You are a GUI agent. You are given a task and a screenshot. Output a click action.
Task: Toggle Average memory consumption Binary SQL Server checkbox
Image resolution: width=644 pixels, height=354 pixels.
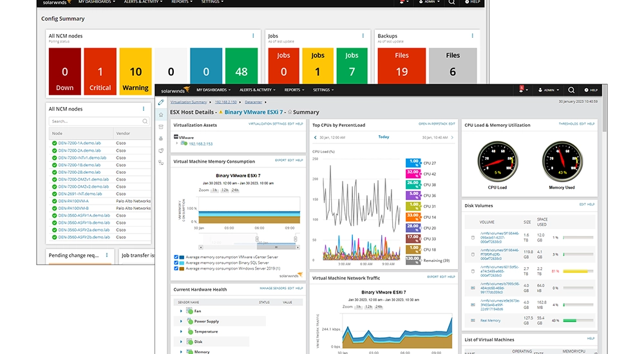coord(176,263)
